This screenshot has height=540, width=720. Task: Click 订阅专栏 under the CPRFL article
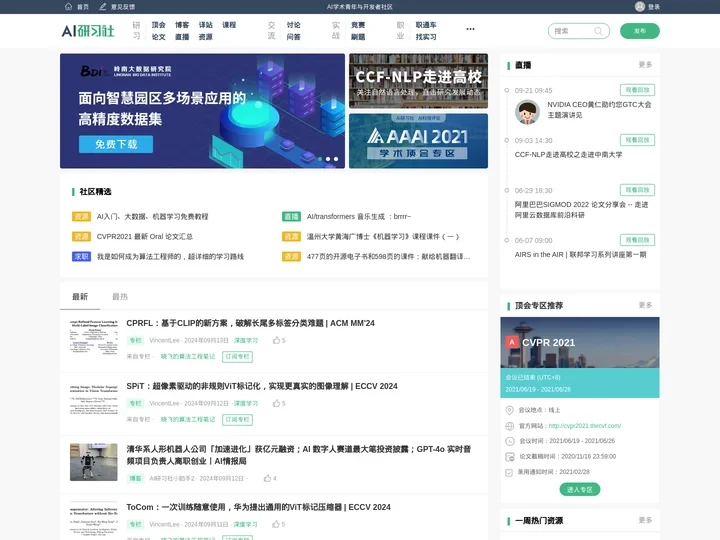[x=237, y=357]
